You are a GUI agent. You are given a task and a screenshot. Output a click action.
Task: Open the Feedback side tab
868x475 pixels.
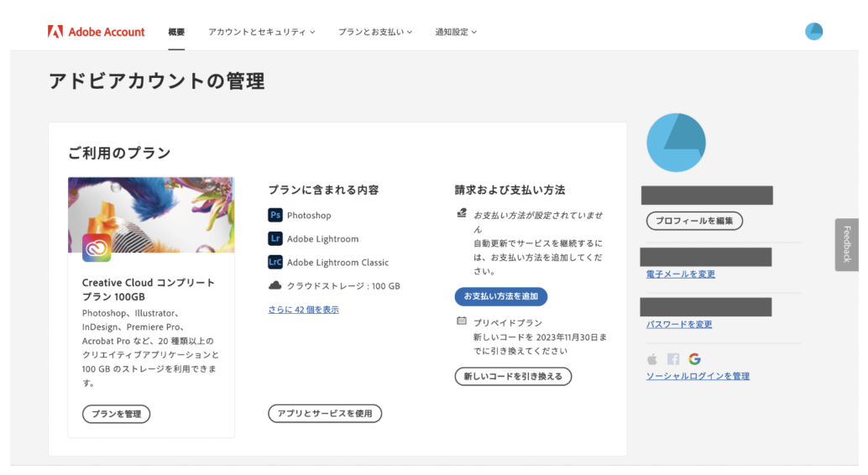click(847, 245)
